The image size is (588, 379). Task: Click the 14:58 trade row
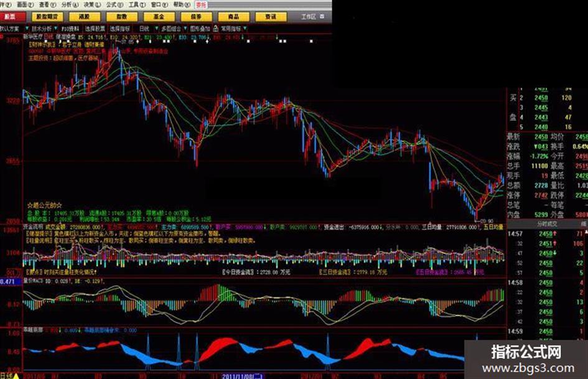click(548, 283)
